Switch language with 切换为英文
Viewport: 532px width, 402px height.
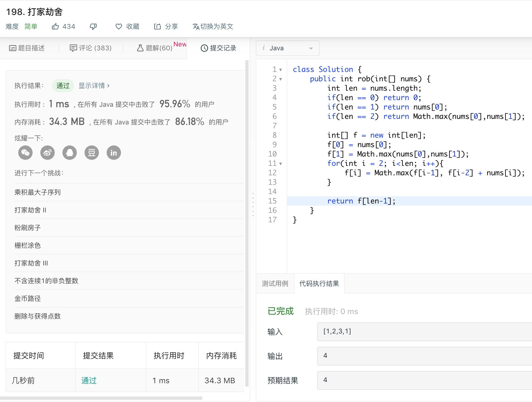pyautogui.click(x=213, y=27)
